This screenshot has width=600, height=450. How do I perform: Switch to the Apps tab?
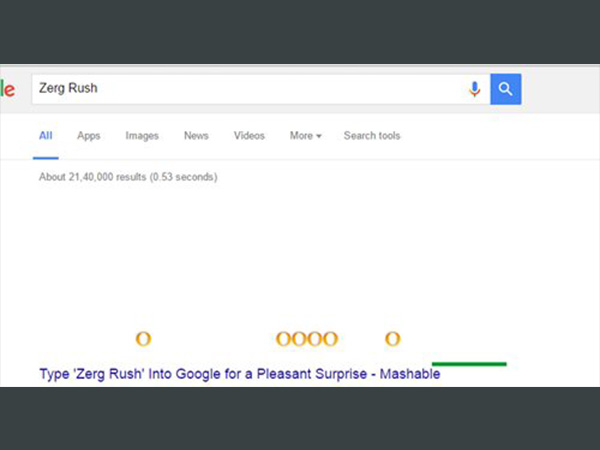tap(88, 136)
